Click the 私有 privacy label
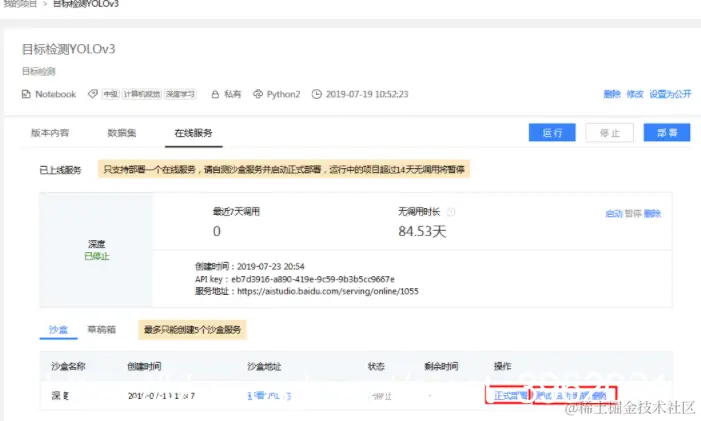The height and width of the screenshot is (421, 701). [x=232, y=94]
